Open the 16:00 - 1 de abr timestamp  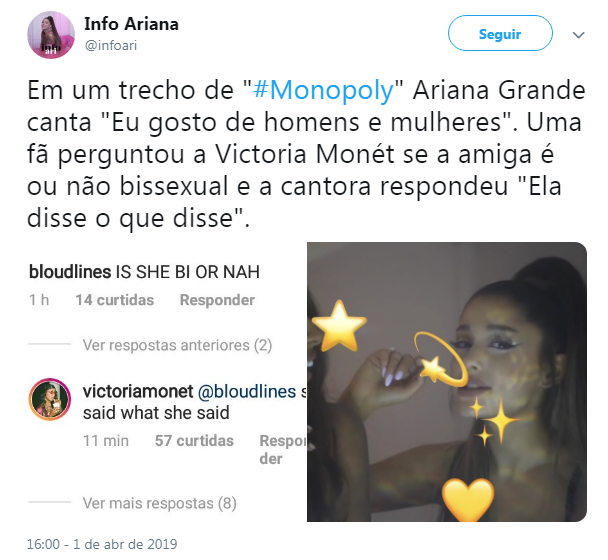pos(102,544)
